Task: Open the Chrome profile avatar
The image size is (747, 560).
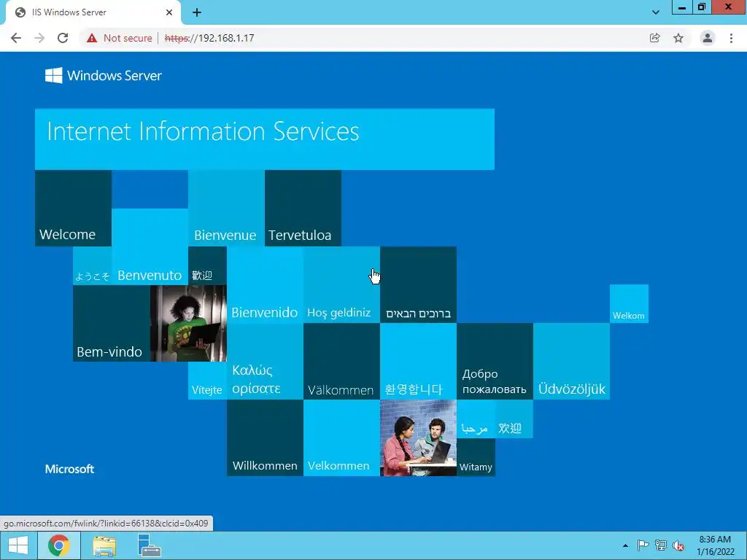Action: pos(708,38)
